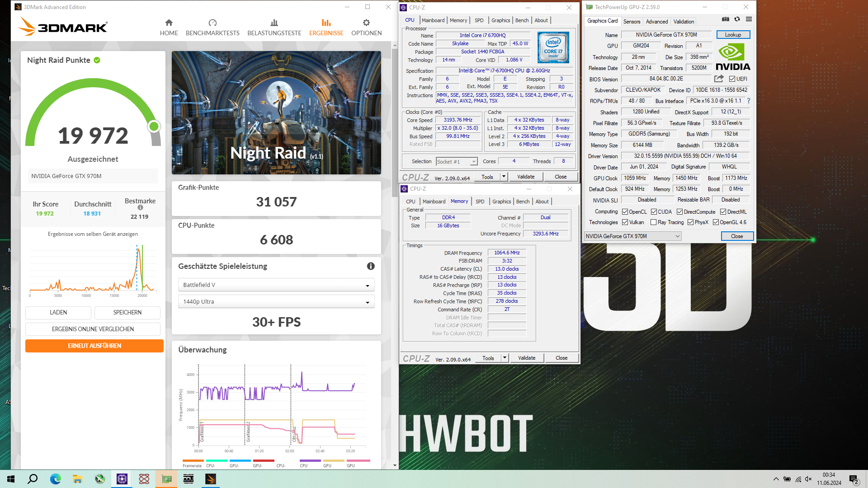Screen dimensions: 868x488
Task: Click the orange ERNEUT AUSFÜHREN button
Action: click(x=94, y=346)
